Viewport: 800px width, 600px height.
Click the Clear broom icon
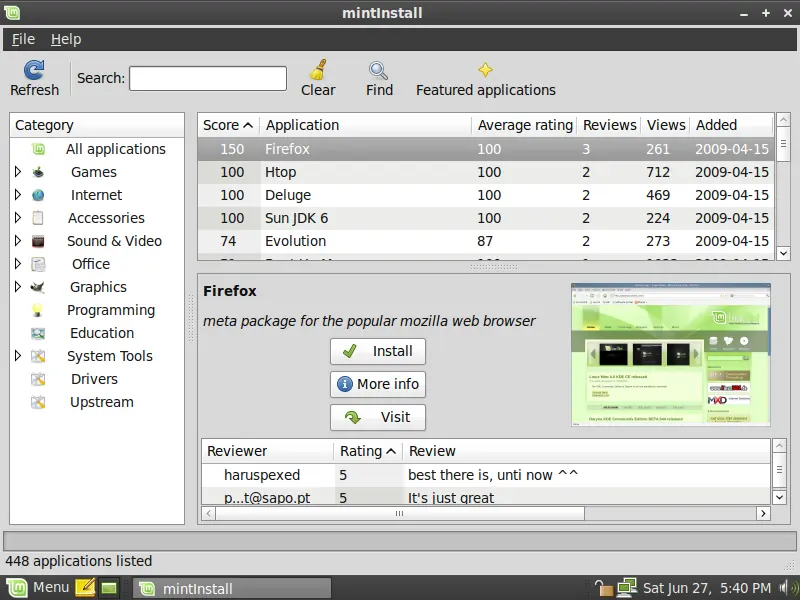tap(318, 69)
